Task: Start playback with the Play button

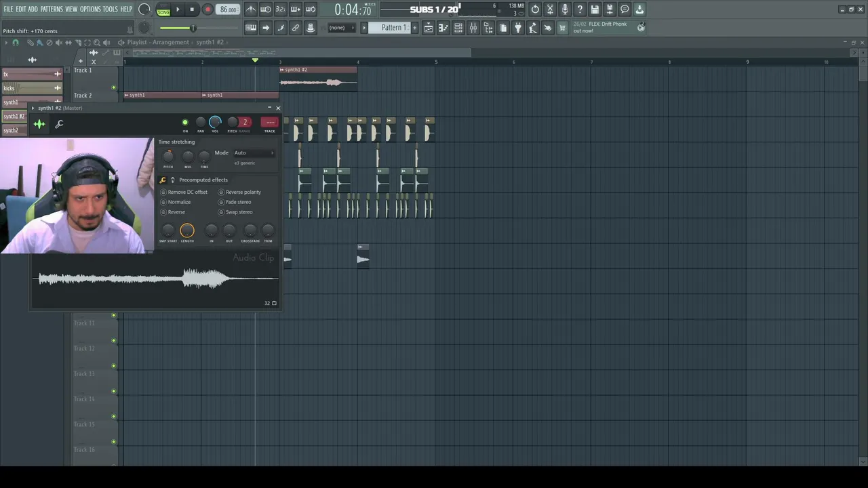Action: coord(178,9)
